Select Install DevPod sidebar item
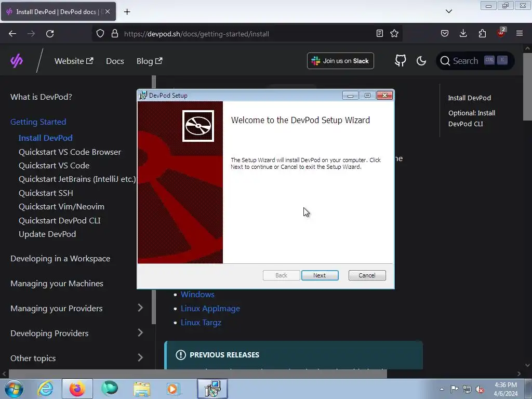532x399 pixels. point(46,138)
